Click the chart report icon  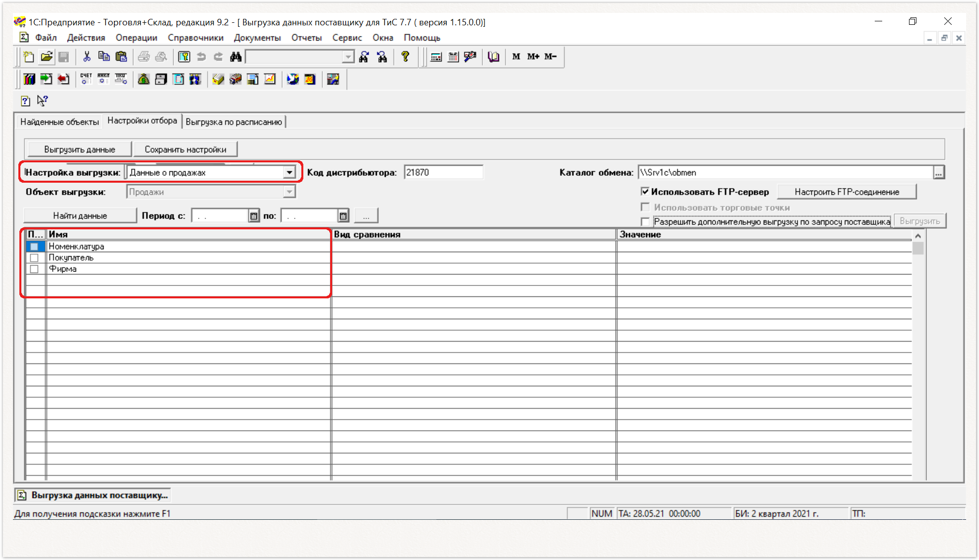(x=270, y=79)
